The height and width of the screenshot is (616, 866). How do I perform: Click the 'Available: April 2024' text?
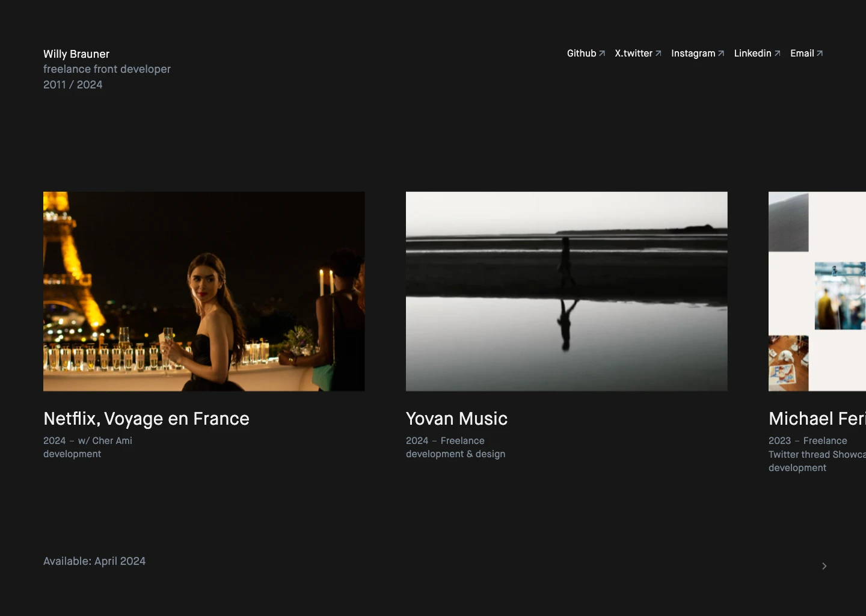[94, 561]
